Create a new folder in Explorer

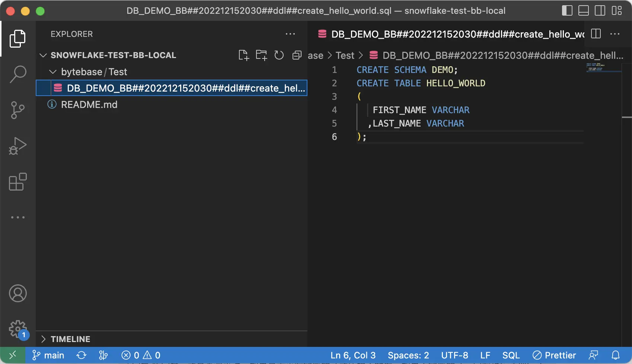point(261,55)
